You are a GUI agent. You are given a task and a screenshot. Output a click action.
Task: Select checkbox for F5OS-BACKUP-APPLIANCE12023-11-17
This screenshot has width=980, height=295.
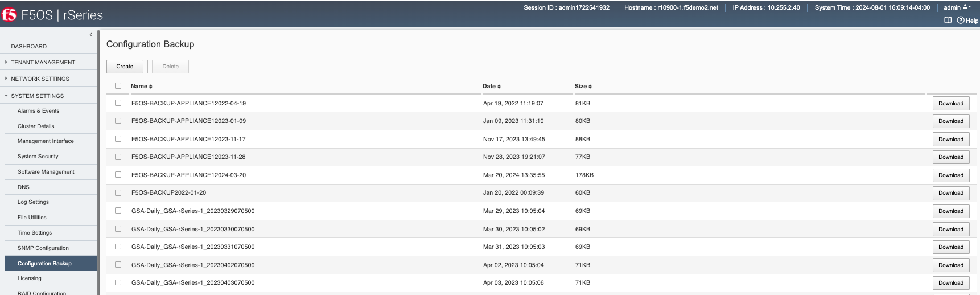118,139
